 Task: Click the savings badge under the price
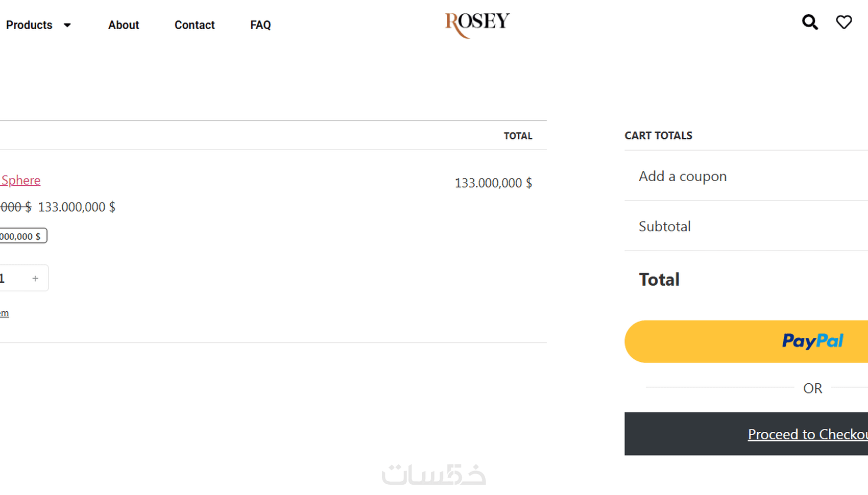point(22,236)
